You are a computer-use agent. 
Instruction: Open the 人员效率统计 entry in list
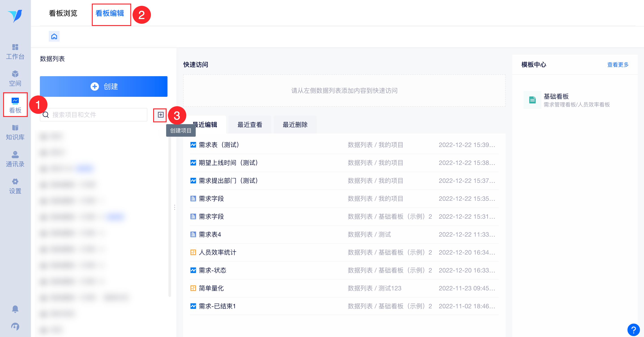217,253
